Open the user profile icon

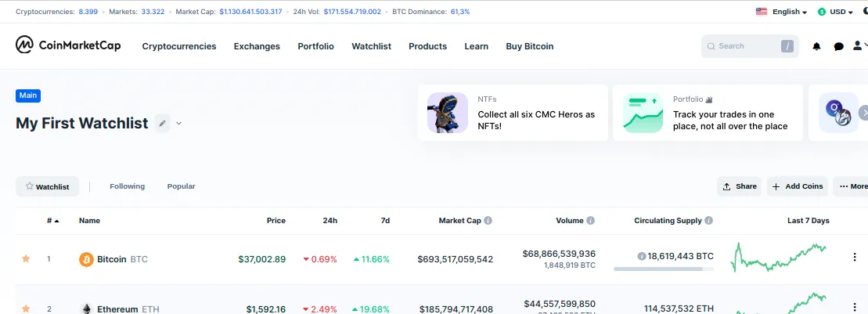pyautogui.click(x=858, y=46)
